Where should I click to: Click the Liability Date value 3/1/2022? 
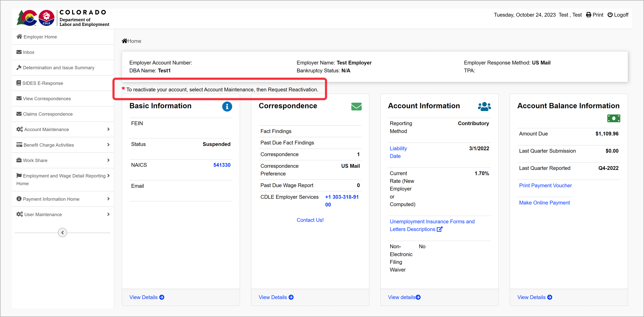click(479, 148)
